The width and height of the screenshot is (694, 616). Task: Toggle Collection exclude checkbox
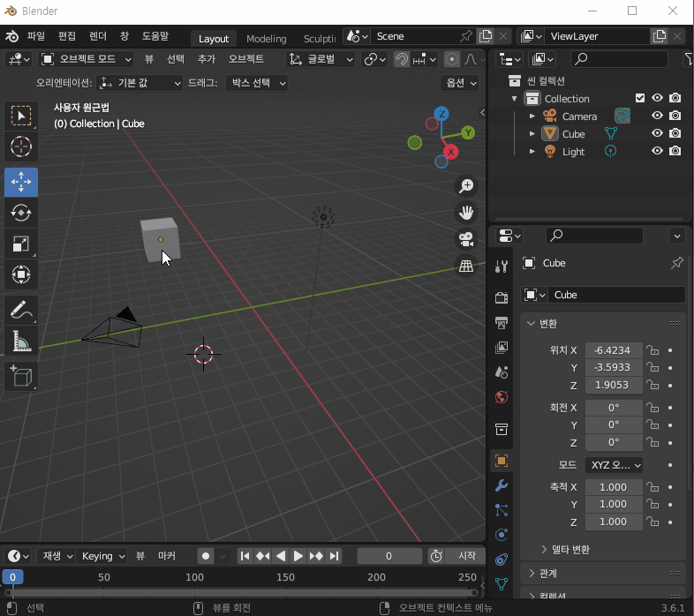[640, 98]
